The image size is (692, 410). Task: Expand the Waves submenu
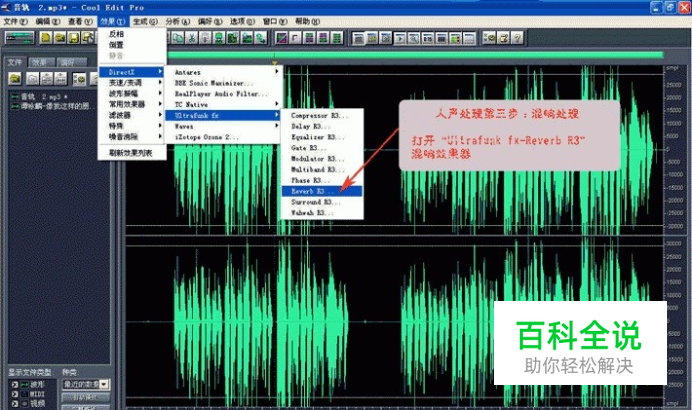point(223,126)
